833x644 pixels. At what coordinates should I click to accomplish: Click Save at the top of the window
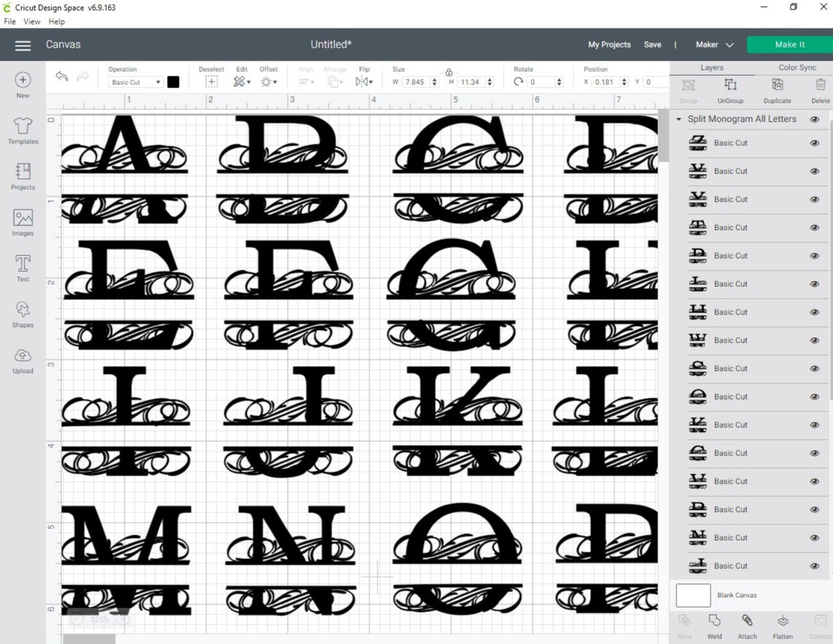[x=653, y=45]
